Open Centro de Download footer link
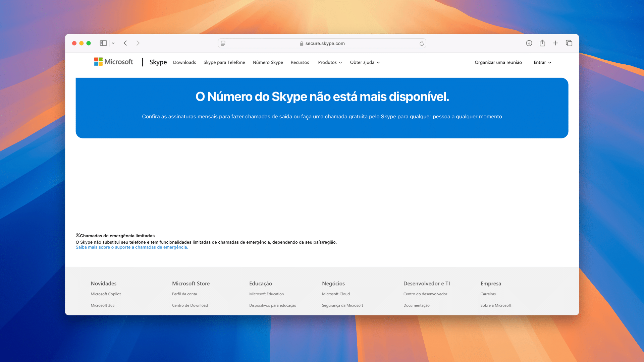 tap(190, 305)
